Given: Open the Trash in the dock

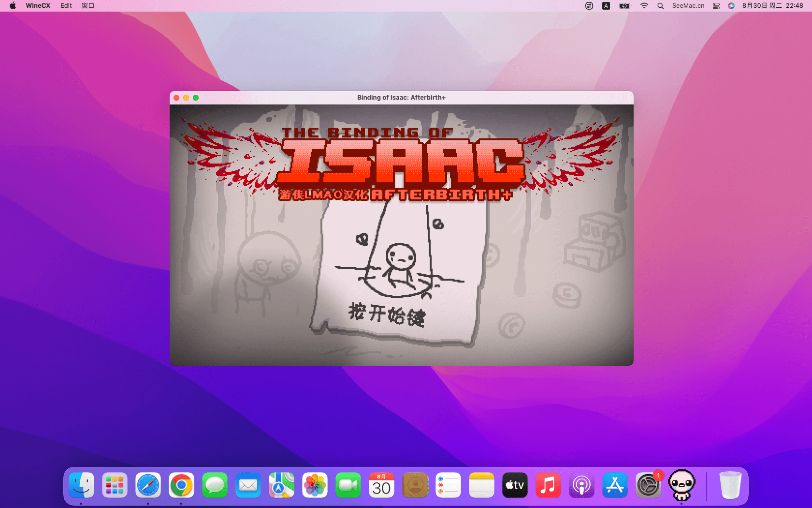Looking at the screenshot, I should 730,485.
